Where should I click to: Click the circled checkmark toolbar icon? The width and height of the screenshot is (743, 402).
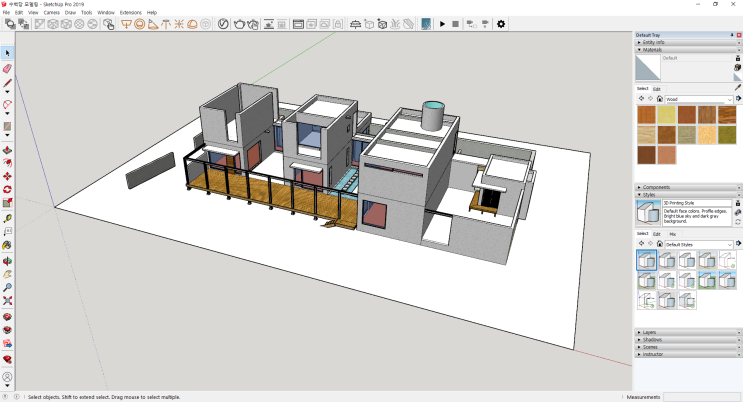click(x=223, y=24)
